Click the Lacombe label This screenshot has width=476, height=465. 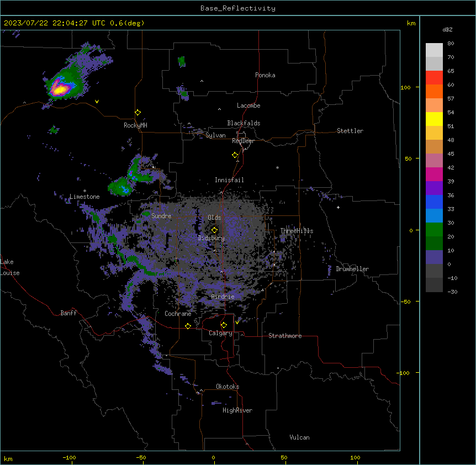coord(248,105)
